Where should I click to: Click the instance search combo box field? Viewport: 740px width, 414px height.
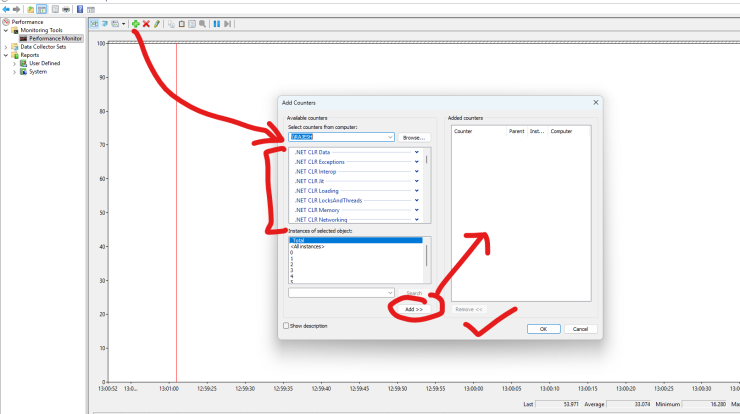click(x=336, y=293)
